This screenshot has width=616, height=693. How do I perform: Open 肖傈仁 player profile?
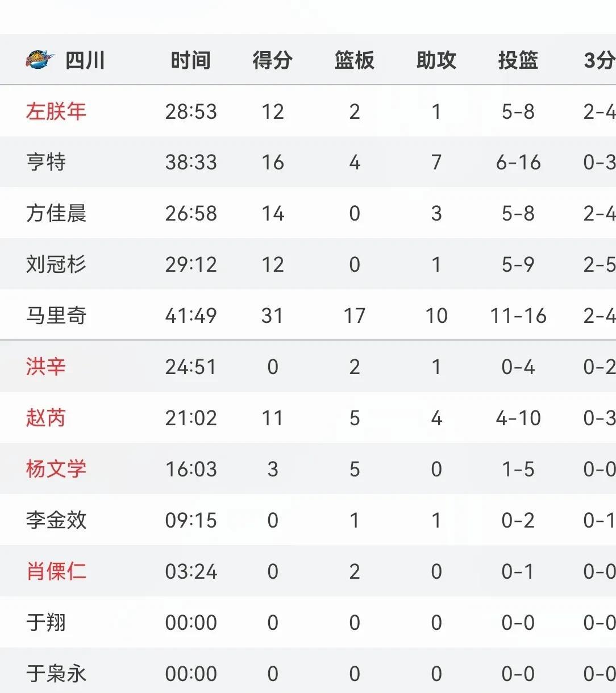pos(56,571)
